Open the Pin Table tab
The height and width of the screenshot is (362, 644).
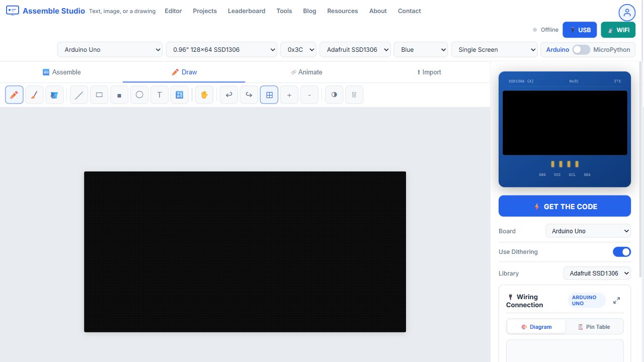594,327
